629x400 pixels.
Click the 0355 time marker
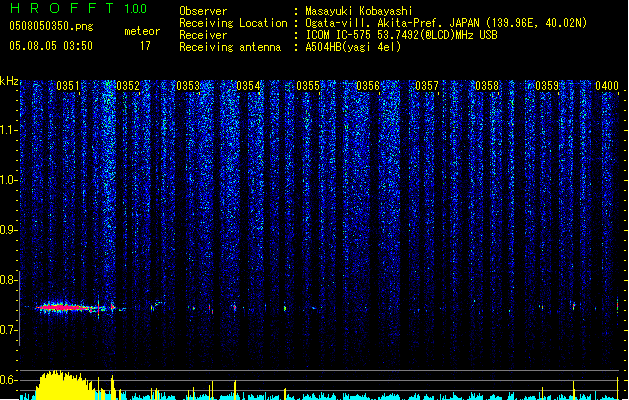[x=308, y=86]
